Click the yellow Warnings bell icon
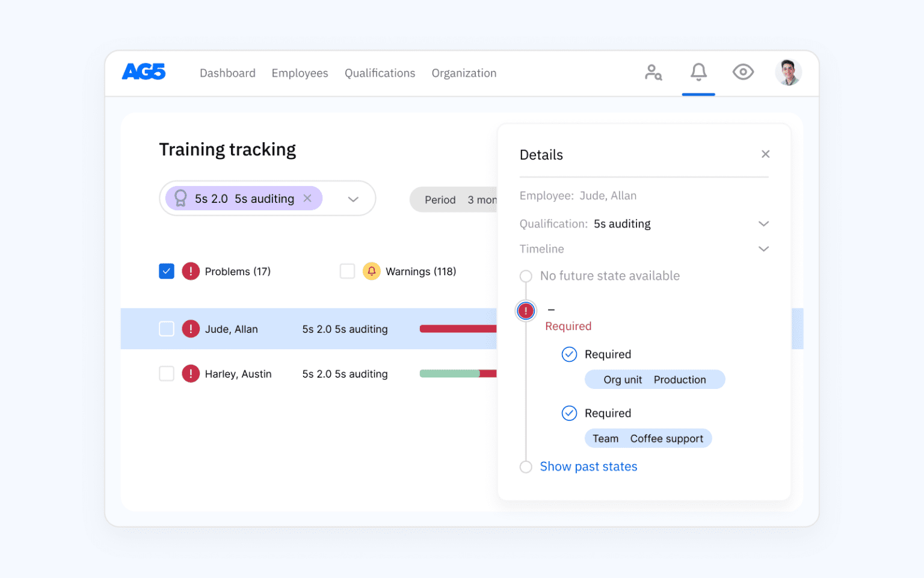 click(x=372, y=272)
